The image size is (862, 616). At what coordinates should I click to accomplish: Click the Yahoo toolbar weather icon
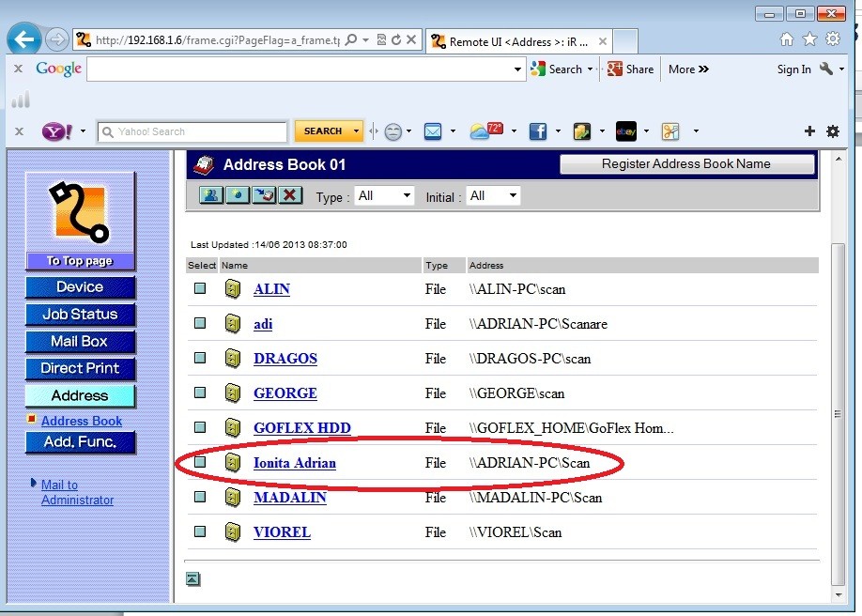coord(486,131)
